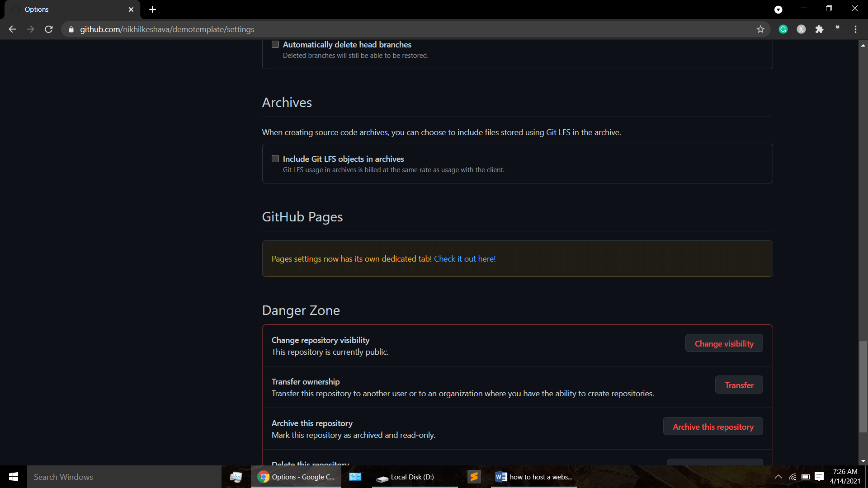Viewport: 868px width, 488px height.
Task: Select the Options browser tab
Action: (72, 9)
